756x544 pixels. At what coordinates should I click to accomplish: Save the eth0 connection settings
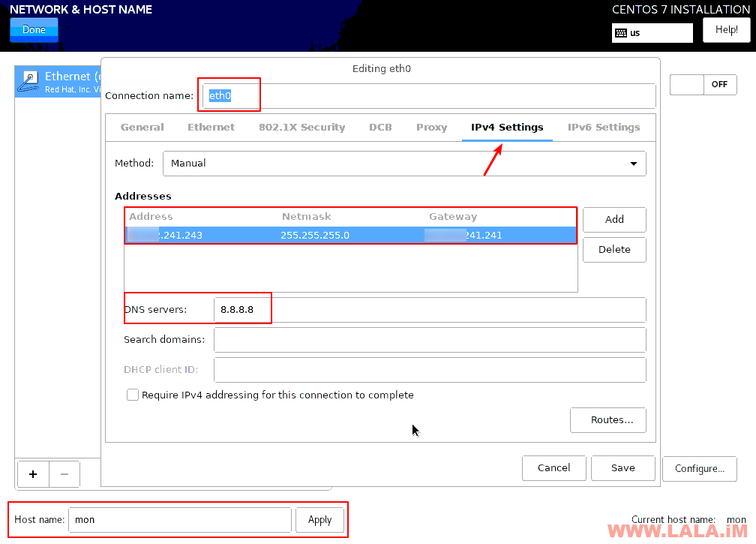pyautogui.click(x=623, y=468)
